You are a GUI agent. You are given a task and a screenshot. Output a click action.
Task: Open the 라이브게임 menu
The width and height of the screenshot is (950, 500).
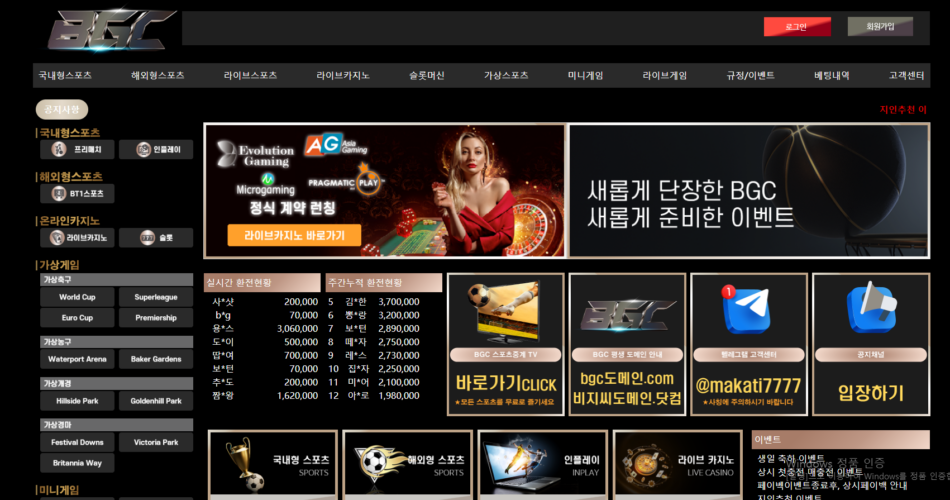[x=665, y=76]
